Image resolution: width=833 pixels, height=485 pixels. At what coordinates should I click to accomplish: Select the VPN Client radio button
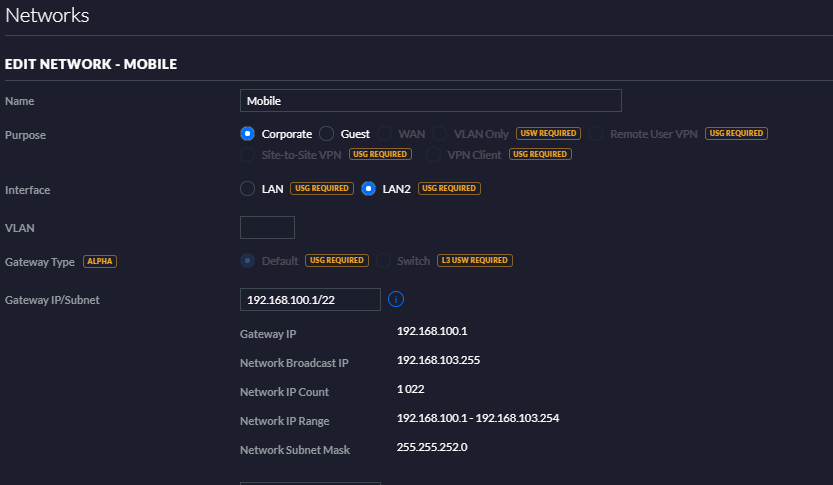point(433,155)
